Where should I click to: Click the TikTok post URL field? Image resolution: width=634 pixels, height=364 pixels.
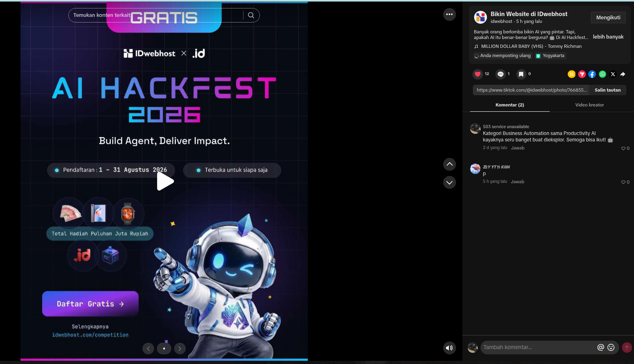(x=531, y=90)
